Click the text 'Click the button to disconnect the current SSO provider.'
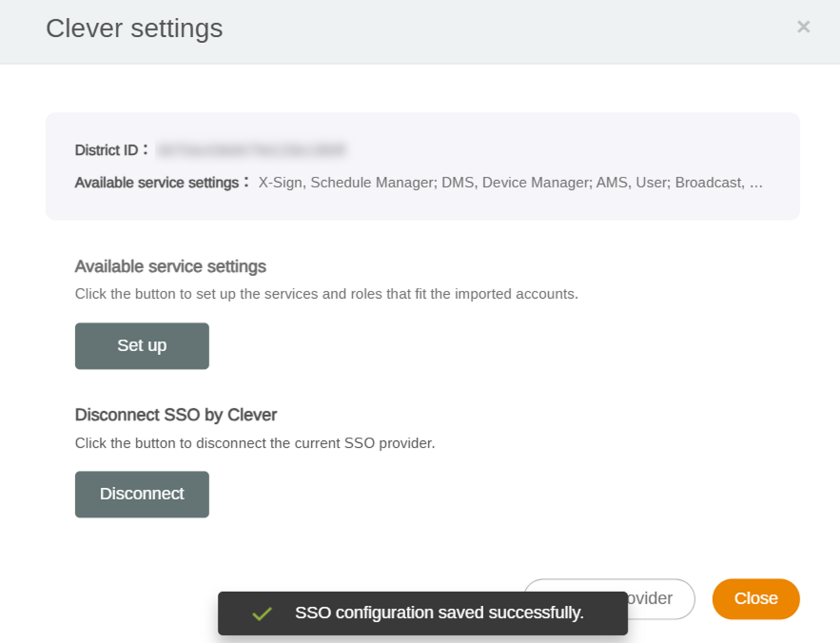Screen dimensions: 840x643 click(x=255, y=443)
